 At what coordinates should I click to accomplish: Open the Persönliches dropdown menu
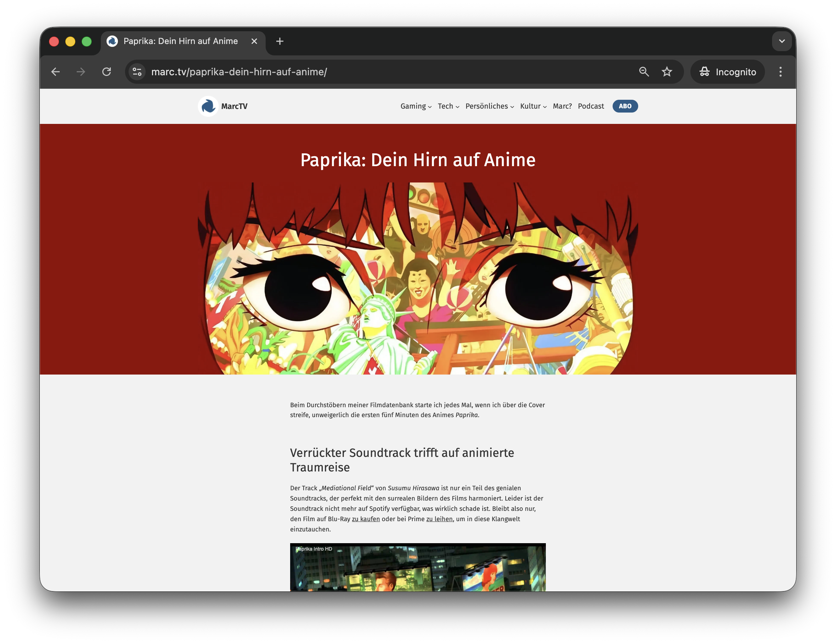click(489, 107)
